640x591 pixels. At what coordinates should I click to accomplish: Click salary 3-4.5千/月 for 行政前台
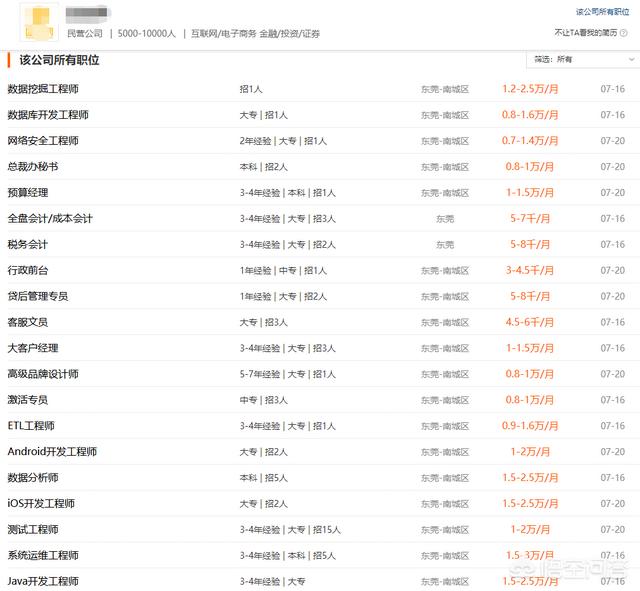click(x=530, y=270)
